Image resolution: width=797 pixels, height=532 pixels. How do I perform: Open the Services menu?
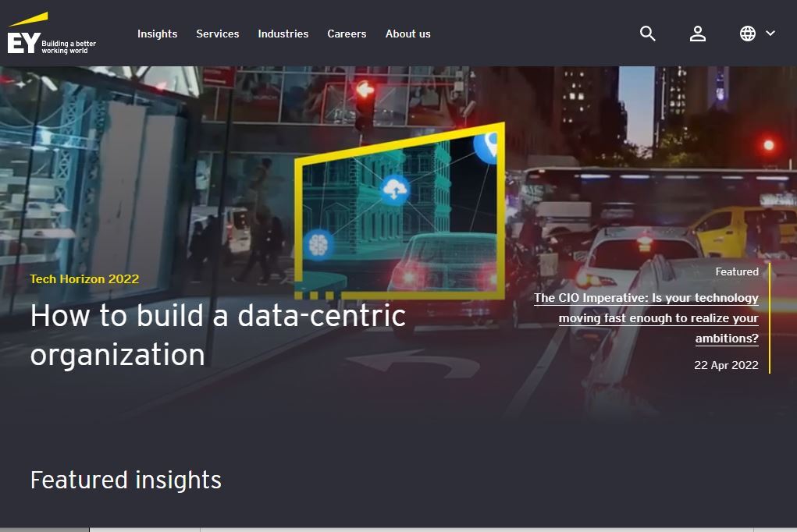218,34
